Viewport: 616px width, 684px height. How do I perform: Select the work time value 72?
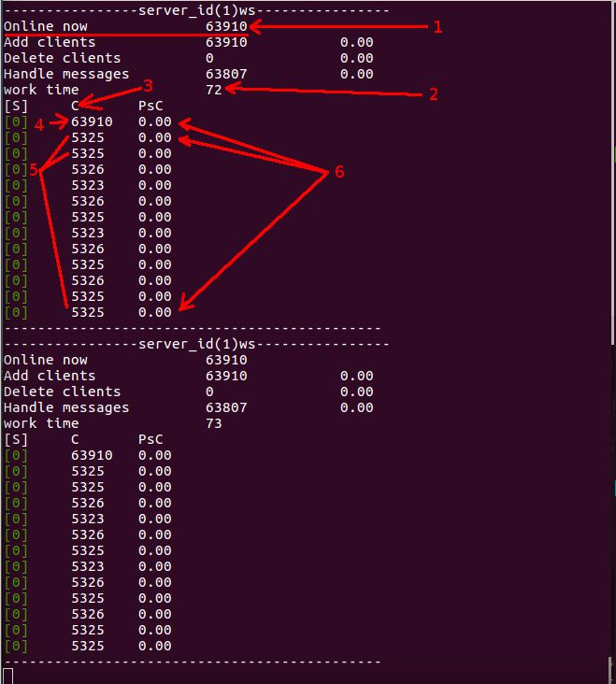[x=214, y=90]
